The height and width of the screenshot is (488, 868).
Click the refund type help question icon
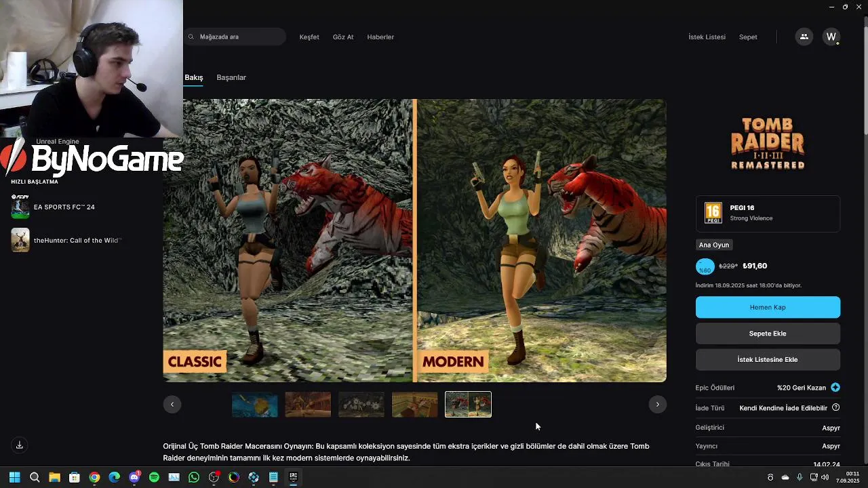tap(836, 407)
